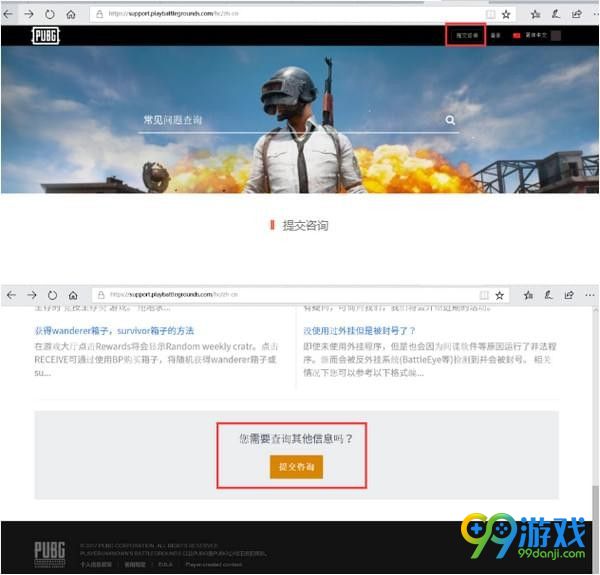Click the magnifier search icon on the banner
The height and width of the screenshot is (575, 600).
coord(450,120)
